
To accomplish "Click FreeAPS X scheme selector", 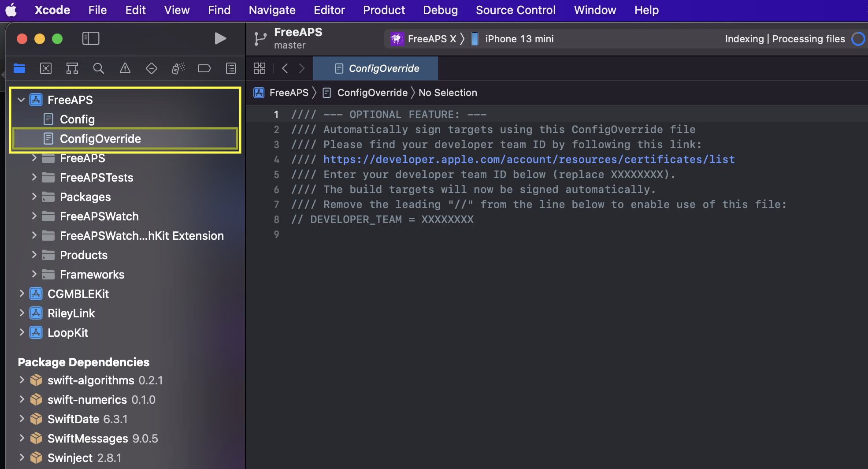I will coord(423,39).
